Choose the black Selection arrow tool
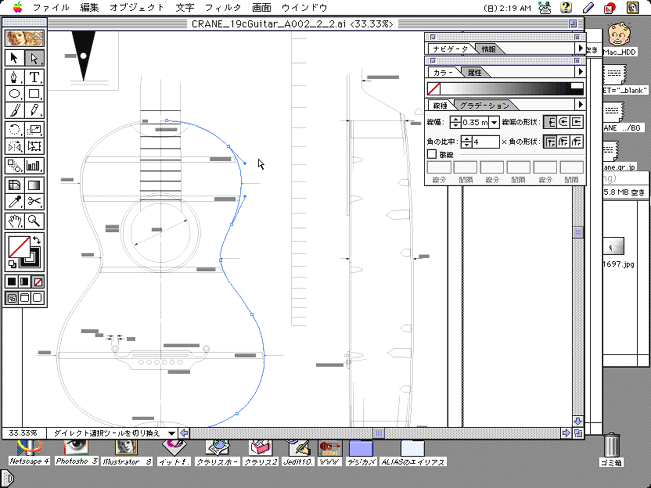651x488 pixels. tap(15, 58)
